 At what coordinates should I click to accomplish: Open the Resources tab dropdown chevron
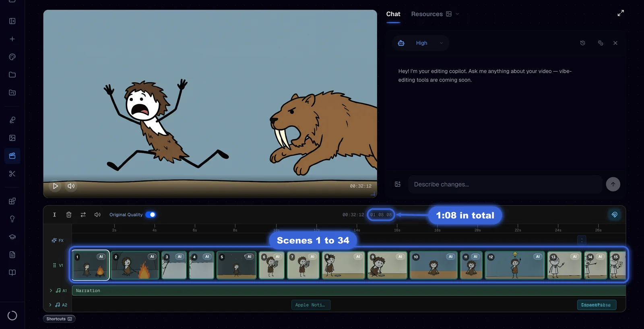coord(457,14)
